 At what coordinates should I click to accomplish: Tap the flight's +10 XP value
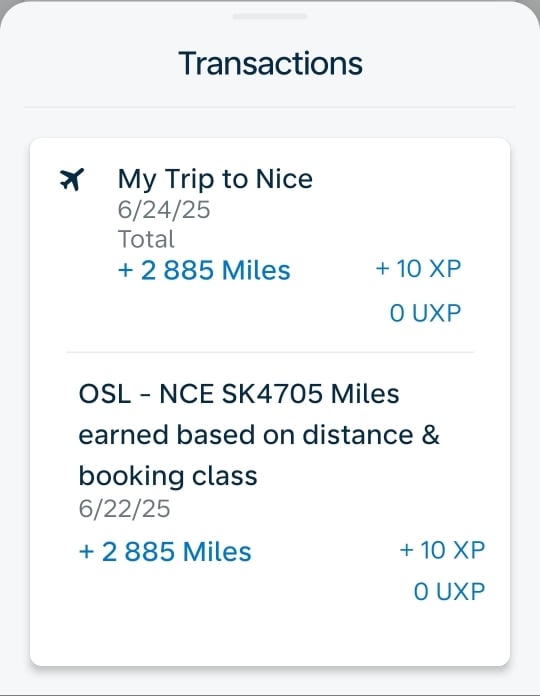(x=442, y=550)
